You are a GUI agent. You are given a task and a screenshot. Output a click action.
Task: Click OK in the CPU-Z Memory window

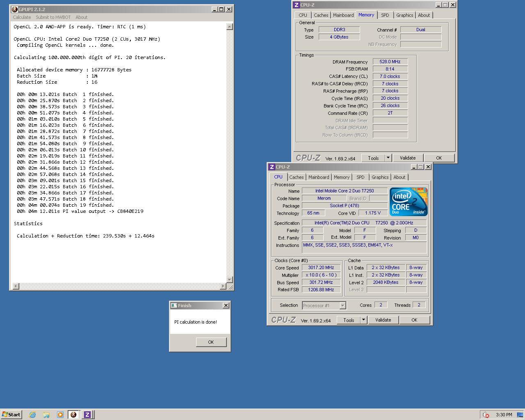click(x=439, y=158)
